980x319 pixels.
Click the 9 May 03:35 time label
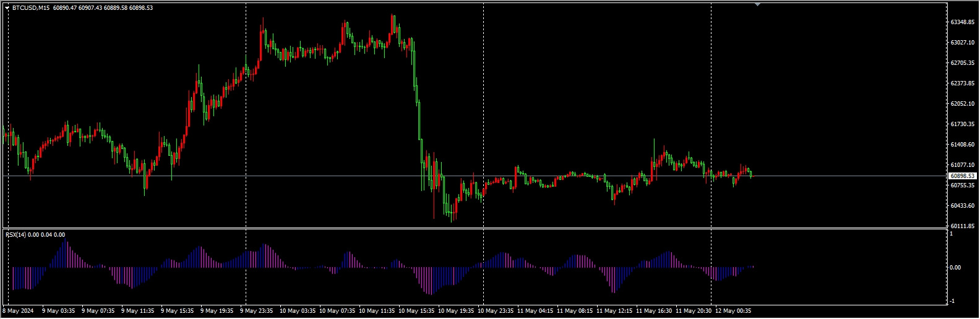click(x=58, y=311)
